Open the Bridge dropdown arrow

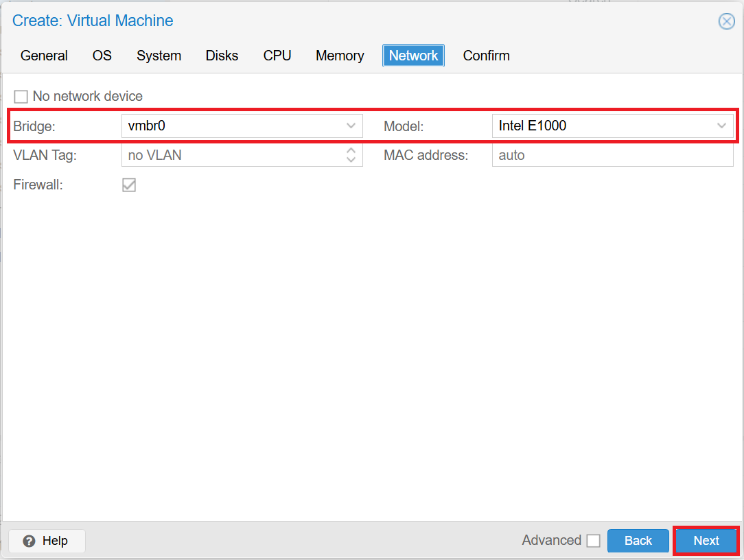click(x=351, y=126)
